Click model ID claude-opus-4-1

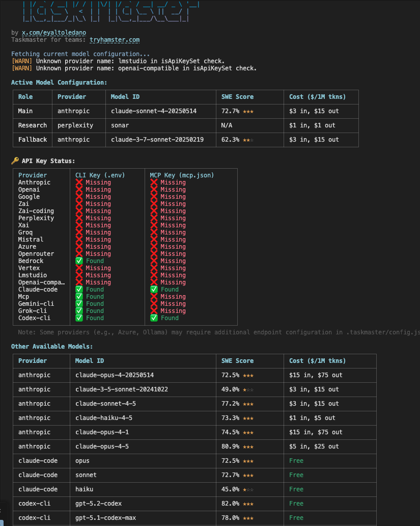click(x=102, y=432)
